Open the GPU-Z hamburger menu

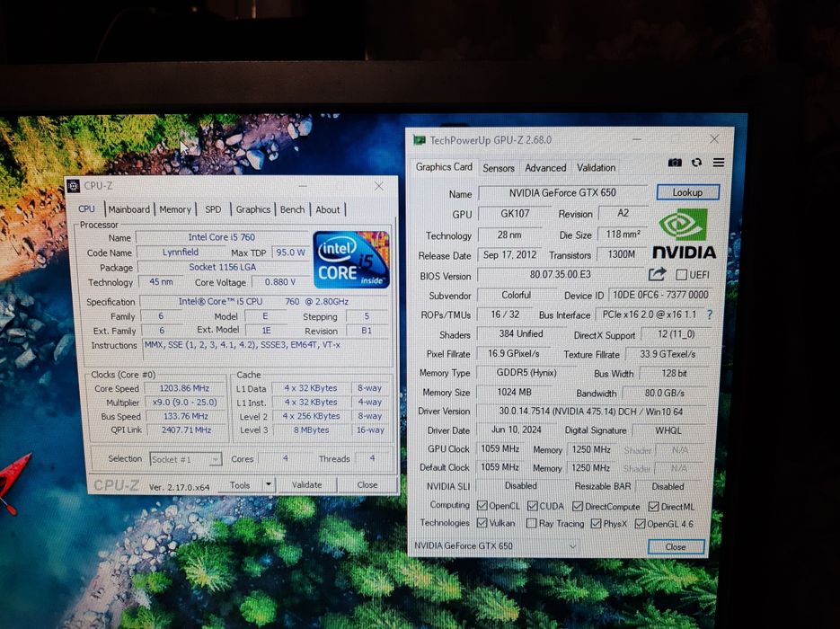point(719,163)
